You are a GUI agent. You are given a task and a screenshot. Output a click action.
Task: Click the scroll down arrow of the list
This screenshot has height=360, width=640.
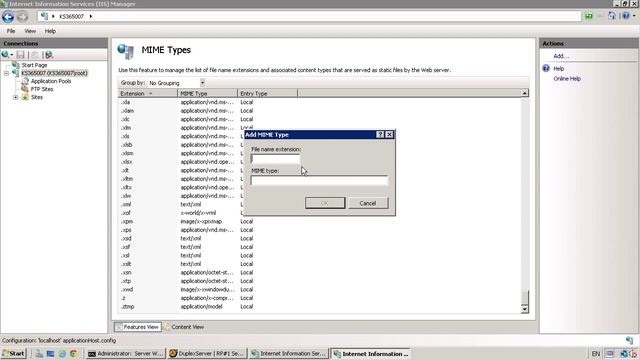coord(524,310)
